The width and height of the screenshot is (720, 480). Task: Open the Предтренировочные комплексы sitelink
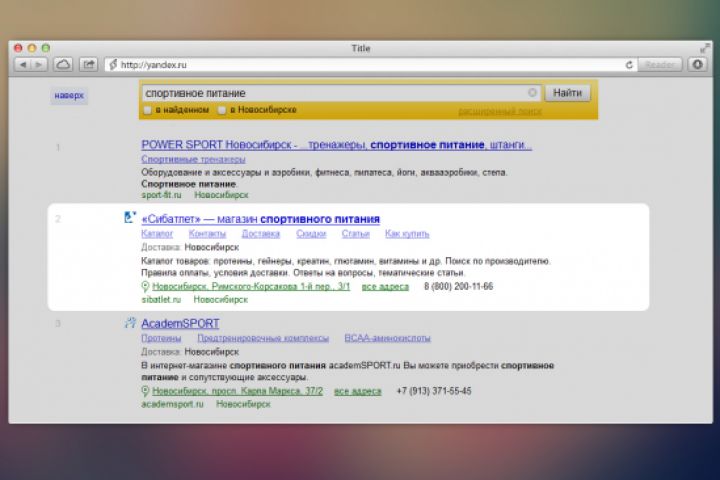pyautogui.click(x=263, y=338)
